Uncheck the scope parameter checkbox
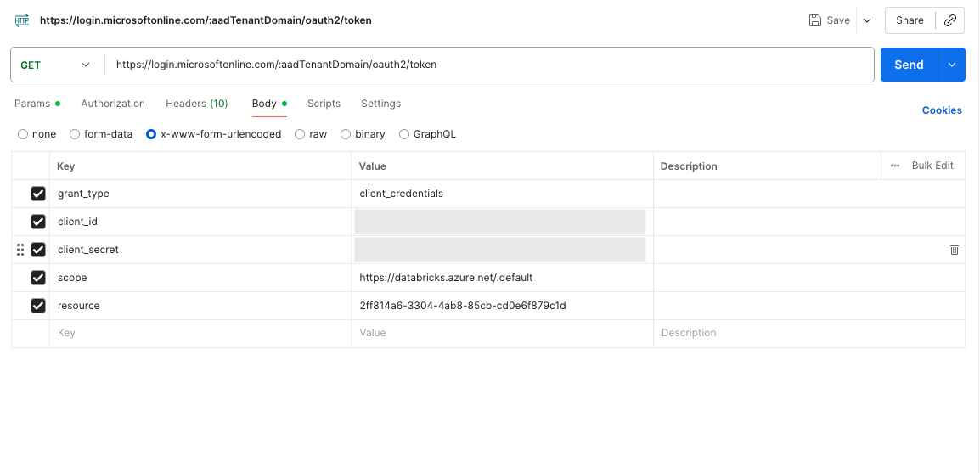Image resolution: width=980 pixels, height=473 pixels. tap(38, 278)
